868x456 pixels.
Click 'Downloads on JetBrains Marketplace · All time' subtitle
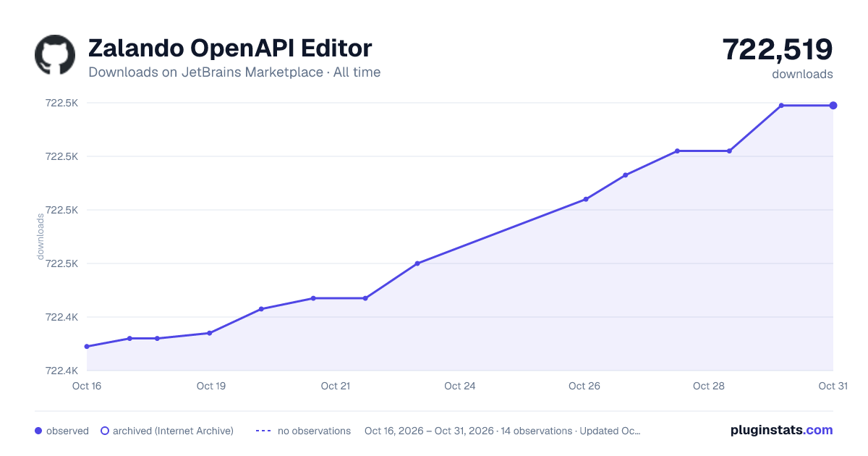[x=234, y=72]
